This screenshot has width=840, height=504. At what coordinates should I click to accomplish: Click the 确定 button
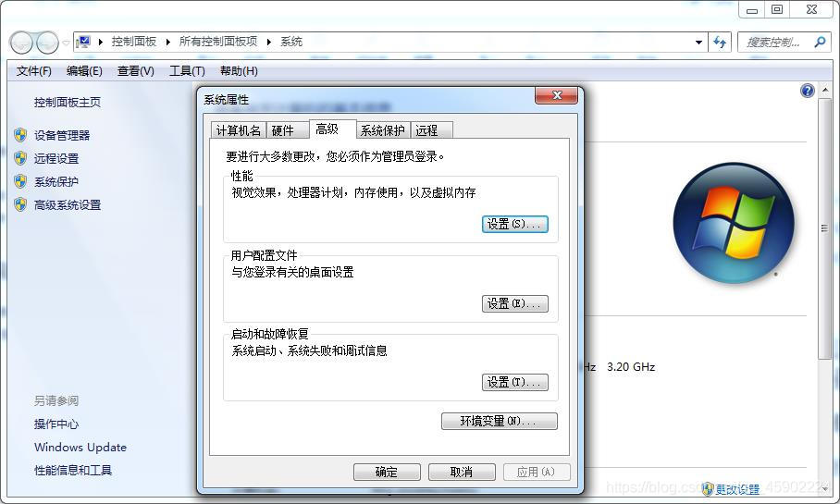click(387, 472)
